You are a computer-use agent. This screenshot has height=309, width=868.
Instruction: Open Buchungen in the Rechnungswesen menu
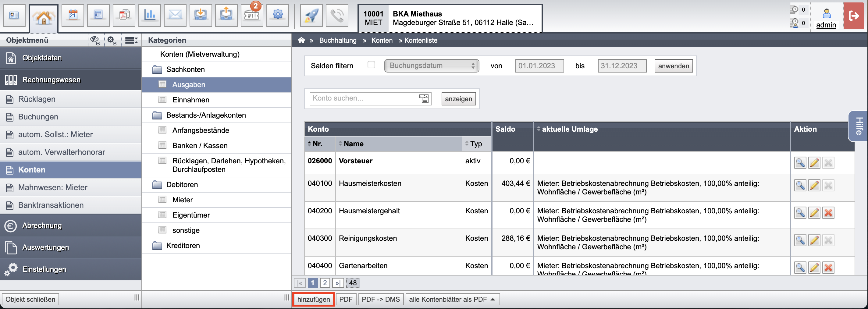point(38,117)
